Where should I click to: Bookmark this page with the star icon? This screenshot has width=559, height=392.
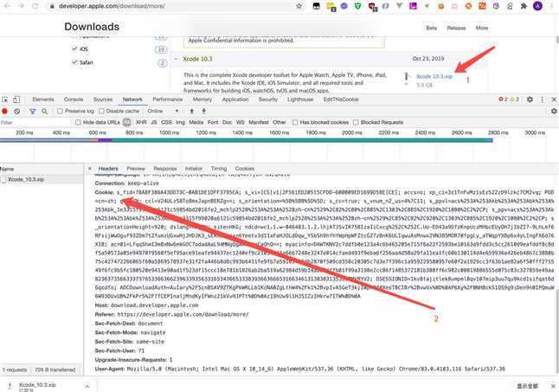click(x=299, y=6)
